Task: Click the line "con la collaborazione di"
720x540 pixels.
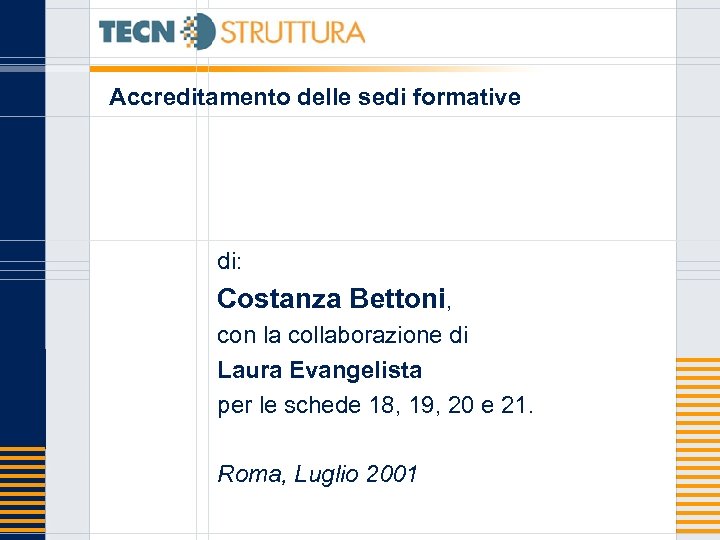Action: pos(343,335)
